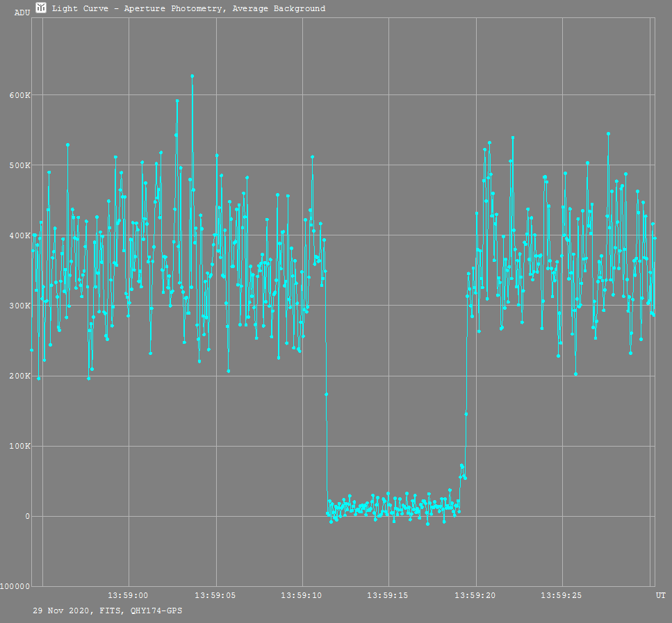Click the window title 'Light Curve - Aperture Photometry, Average Background'
Viewport: 672px width, 623px height.
coord(188,8)
